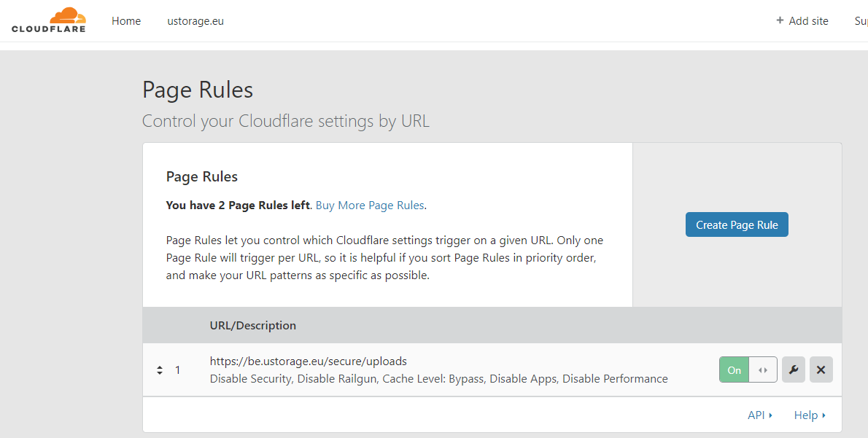Click Add site in top bar

(802, 21)
